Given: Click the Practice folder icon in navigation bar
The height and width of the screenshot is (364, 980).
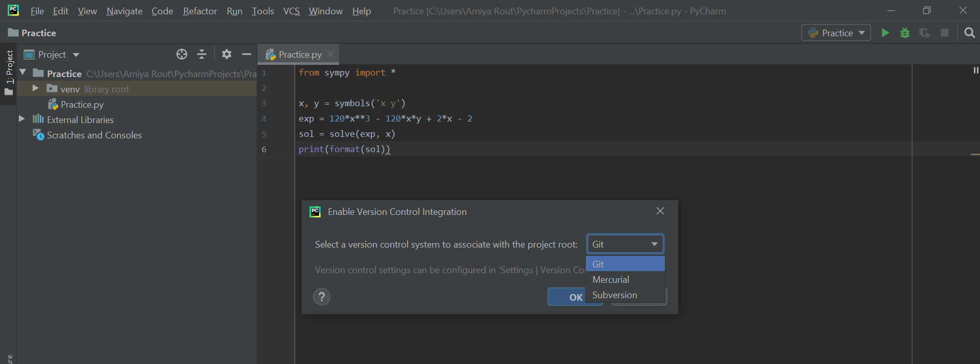Looking at the screenshot, I should (13, 33).
